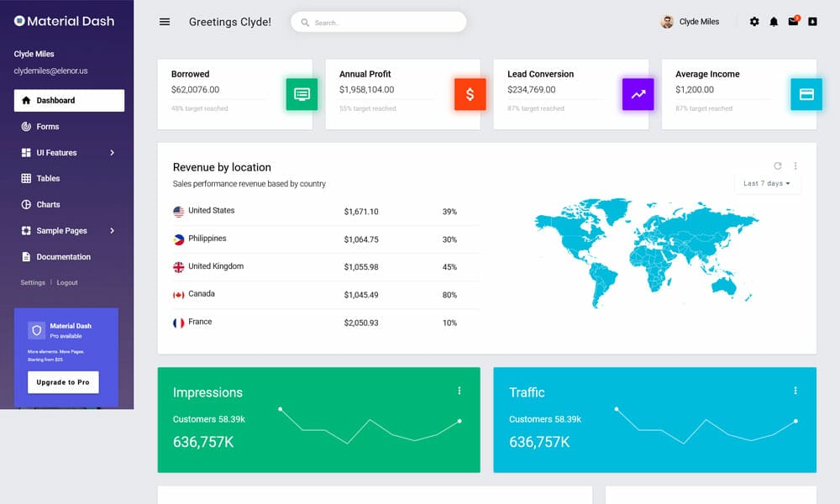
Task: Open the Impressions card options menu
Action: point(459,391)
